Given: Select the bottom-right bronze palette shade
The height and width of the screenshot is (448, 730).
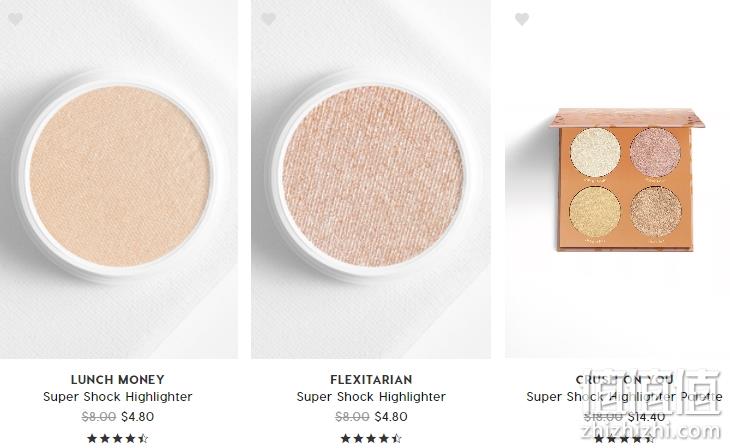Looking at the screenshot, I should [656, 211].
